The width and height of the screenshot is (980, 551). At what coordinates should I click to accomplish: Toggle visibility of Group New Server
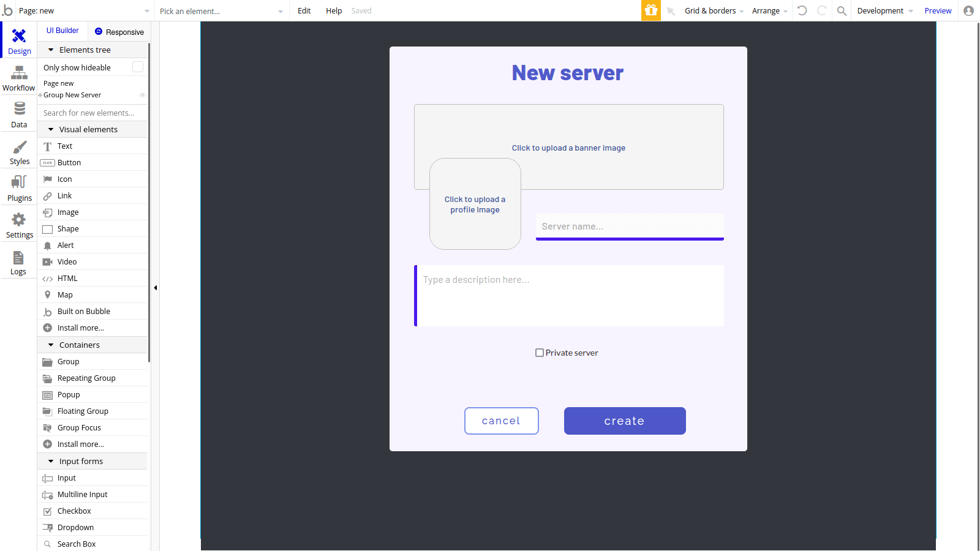click(142, 95)
